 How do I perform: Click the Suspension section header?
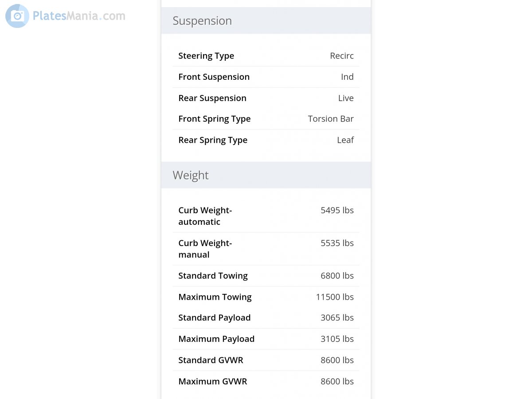tap(202, 21)
